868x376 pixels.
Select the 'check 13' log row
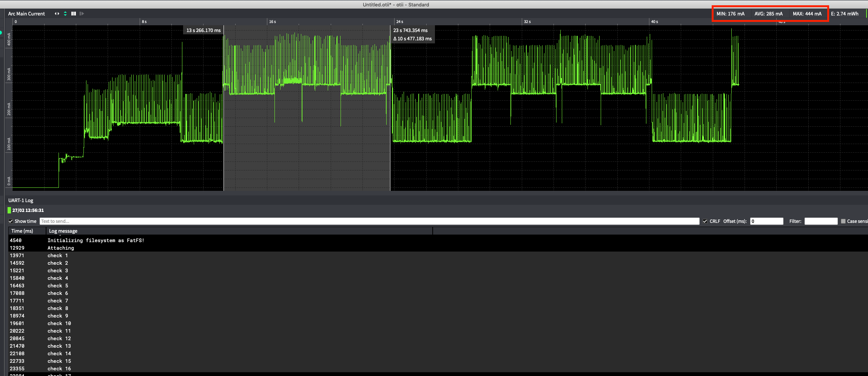pyautogui.click(x=438, y=346)
